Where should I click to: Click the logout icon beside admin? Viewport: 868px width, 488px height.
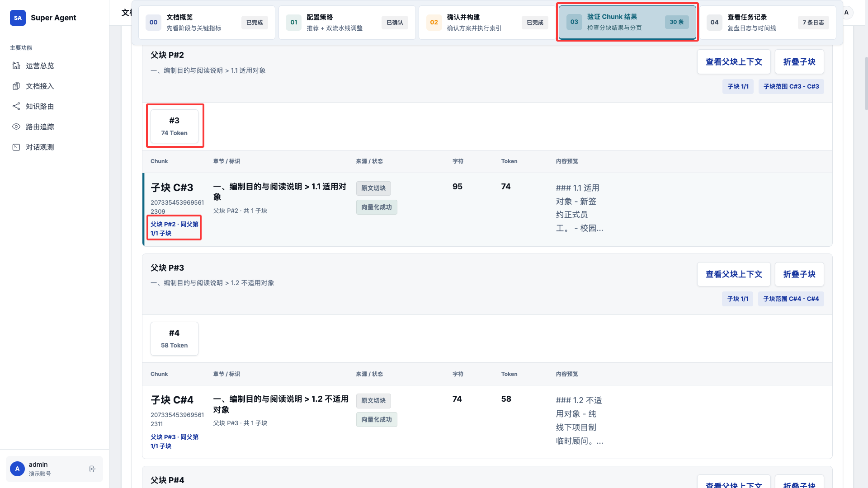coord(92,469)
